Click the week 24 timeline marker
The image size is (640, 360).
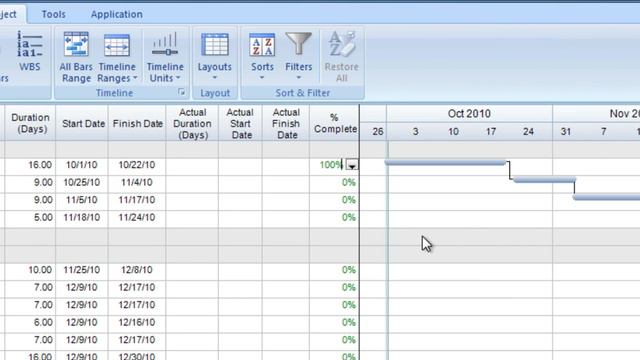click(x=528, y=131)
